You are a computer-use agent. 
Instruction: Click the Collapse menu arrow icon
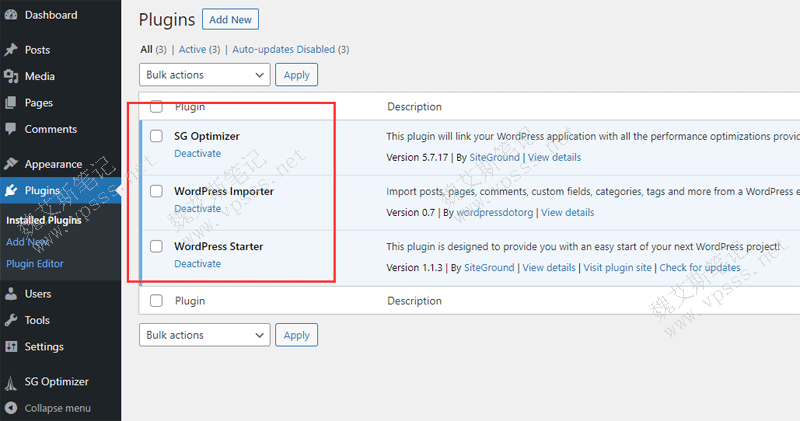pos(11,408)
